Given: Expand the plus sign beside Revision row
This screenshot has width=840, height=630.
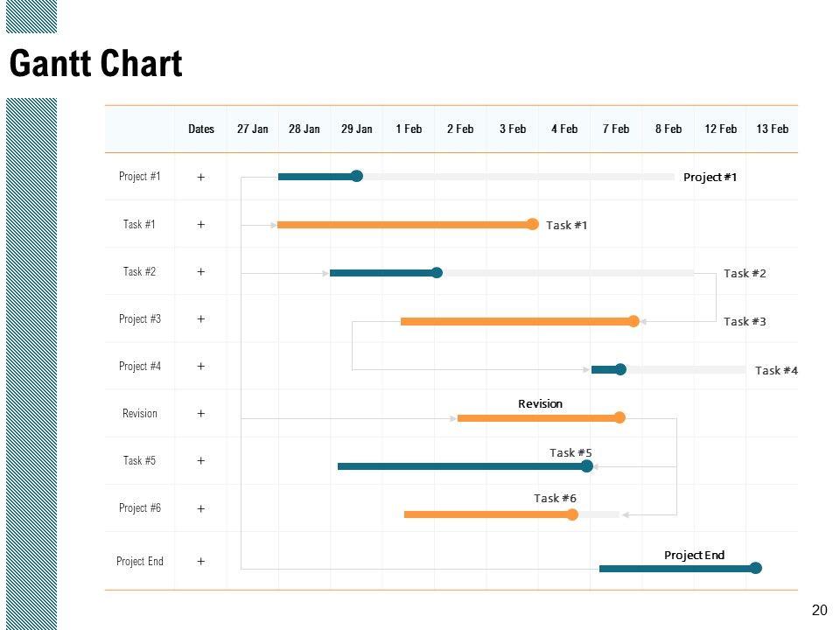Looking at the screenshot, I should pyautogui.click(x=201, y=413).
